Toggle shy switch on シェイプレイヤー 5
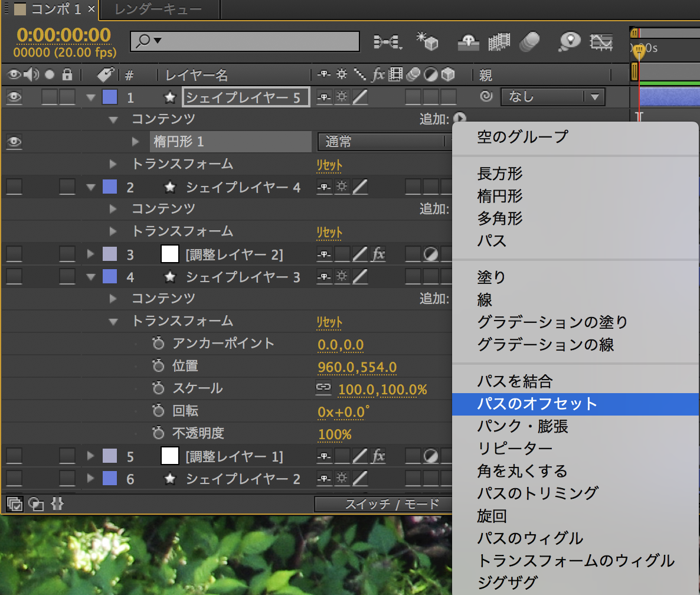The height and width of the screenshot is (595, 700). (x=324, y=97)
